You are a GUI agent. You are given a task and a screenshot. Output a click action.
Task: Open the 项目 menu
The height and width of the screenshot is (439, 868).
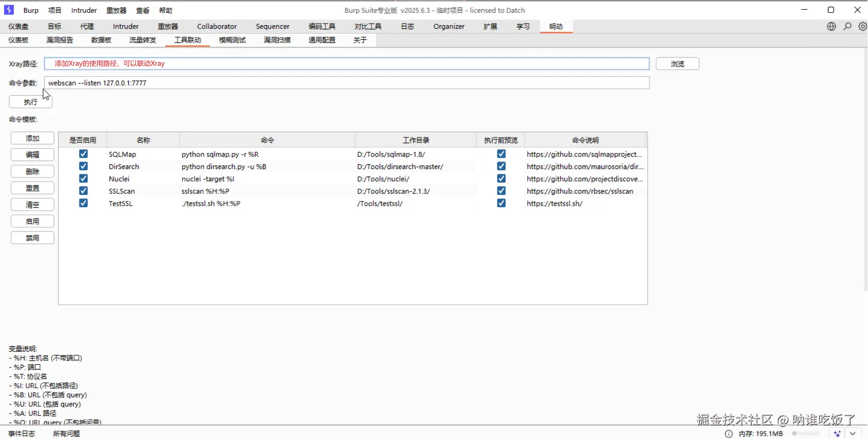[x=55, y=10]
